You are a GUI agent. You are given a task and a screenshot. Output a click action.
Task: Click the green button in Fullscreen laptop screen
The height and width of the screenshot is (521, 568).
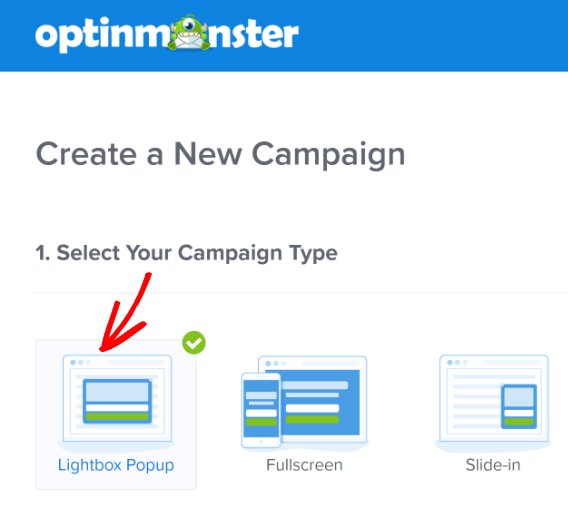click(312, 420)
